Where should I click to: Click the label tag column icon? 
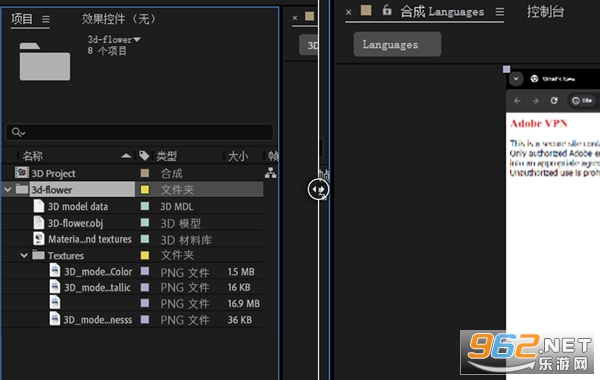[x=144, y=155]
